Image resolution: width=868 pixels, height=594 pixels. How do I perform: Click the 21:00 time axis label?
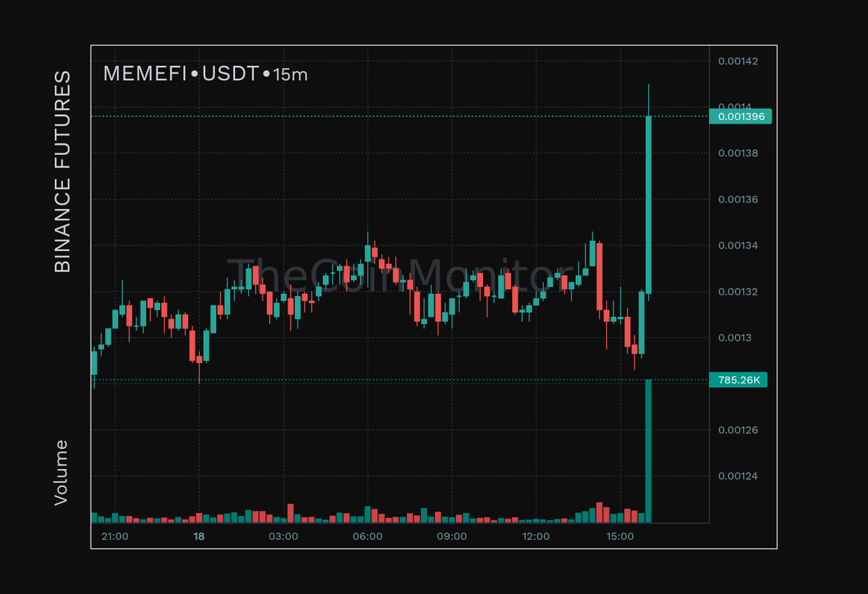click(115, 537)
